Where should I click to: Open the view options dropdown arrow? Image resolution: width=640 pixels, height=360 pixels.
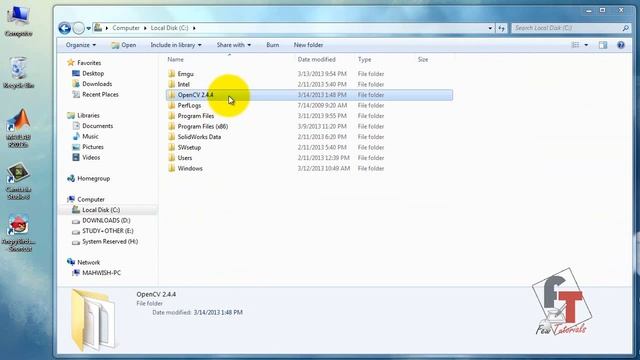tap(586, 45)
